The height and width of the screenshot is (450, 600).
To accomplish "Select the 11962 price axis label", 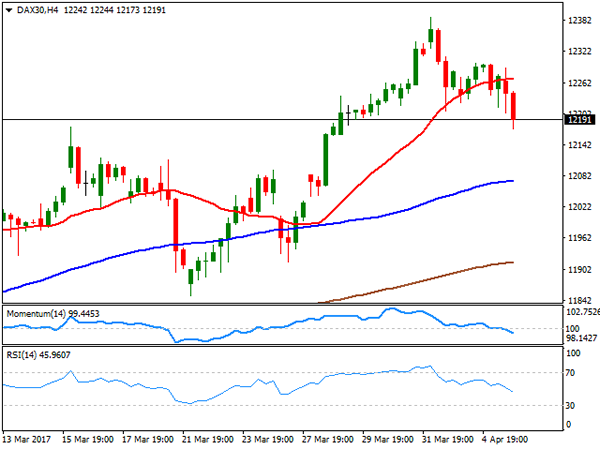I will click(x=580, y=238).
